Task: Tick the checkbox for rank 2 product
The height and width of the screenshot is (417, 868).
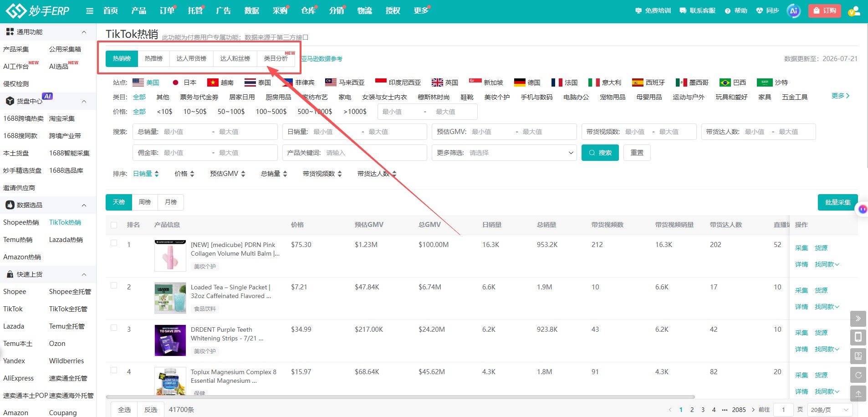Action: (x=114, y=286)
